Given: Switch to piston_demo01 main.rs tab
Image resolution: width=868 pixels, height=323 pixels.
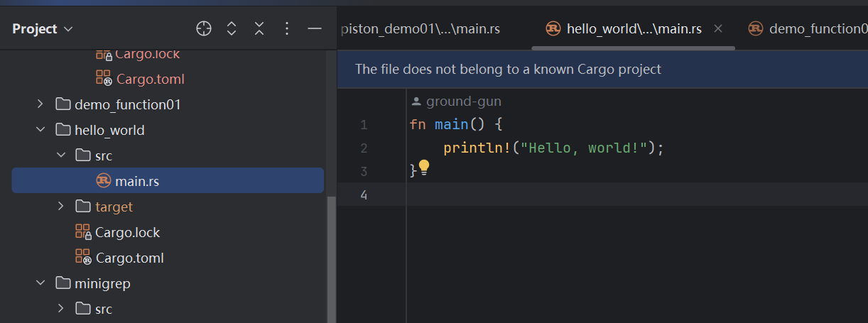Looking at the screenshot, I should [x=421, y=28].
